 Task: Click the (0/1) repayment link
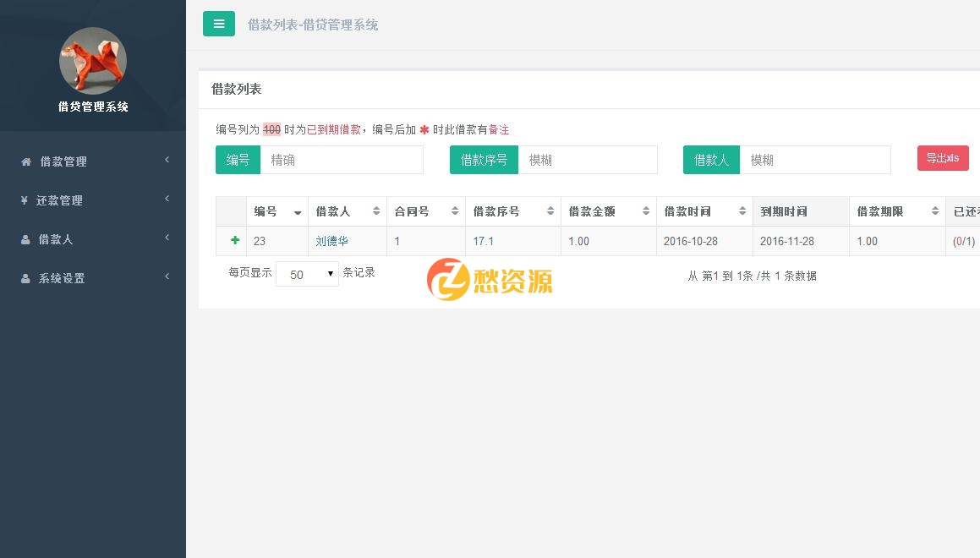point(963,241)
